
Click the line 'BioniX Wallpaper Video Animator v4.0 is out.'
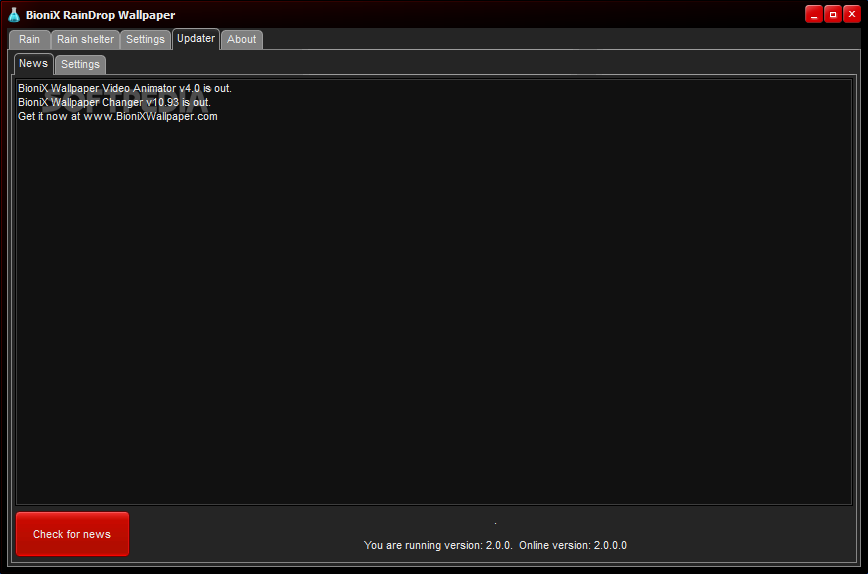tap(125, 88)
